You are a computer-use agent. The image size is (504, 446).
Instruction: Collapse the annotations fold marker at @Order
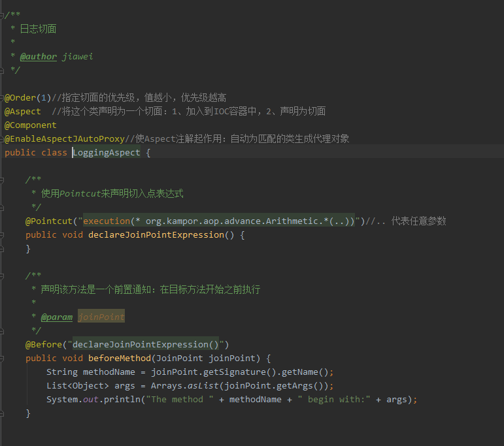click(1, 97)
